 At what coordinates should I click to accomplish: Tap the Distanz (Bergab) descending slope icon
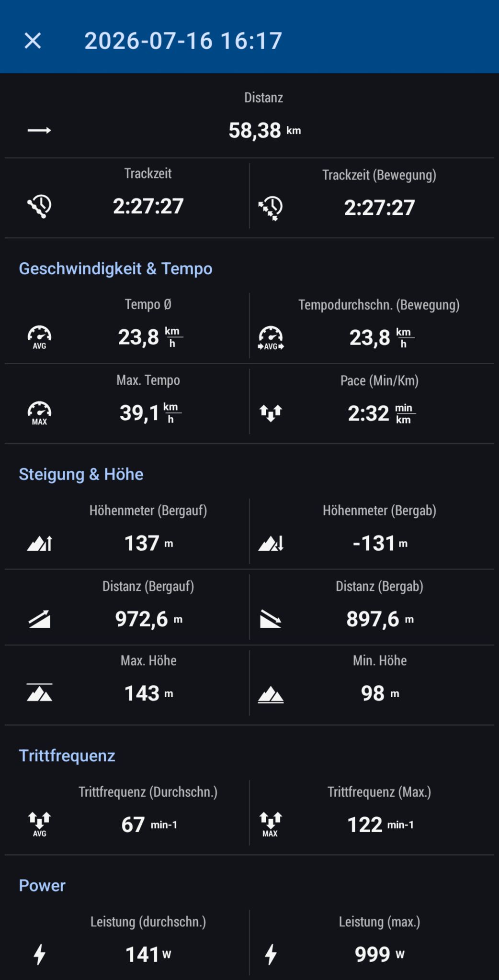[x=271, y=619]
